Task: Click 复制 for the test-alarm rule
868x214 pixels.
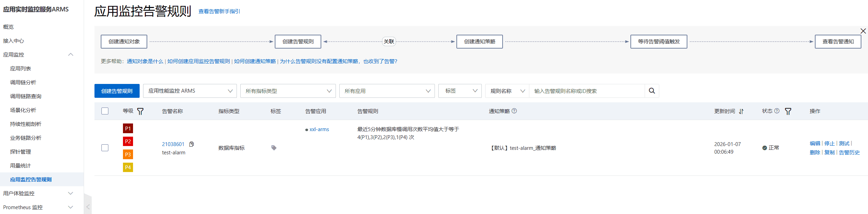Action: tap(829, 153)
